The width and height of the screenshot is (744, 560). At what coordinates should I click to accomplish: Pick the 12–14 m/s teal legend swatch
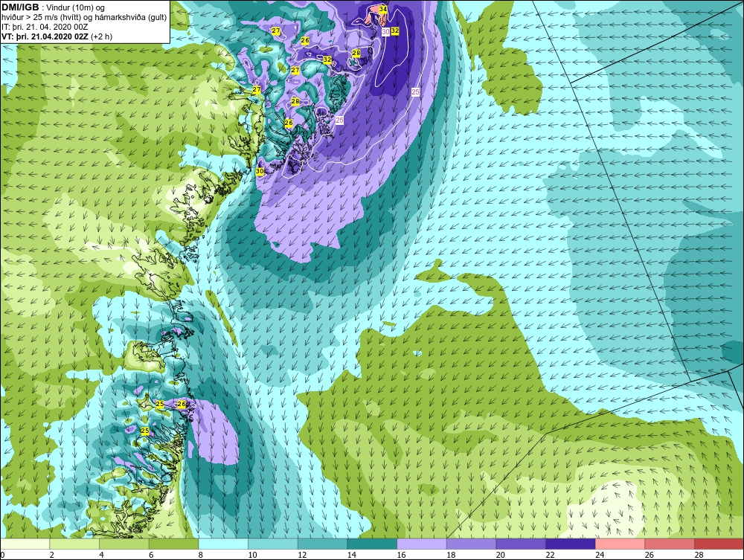click(x=322, y=544)
